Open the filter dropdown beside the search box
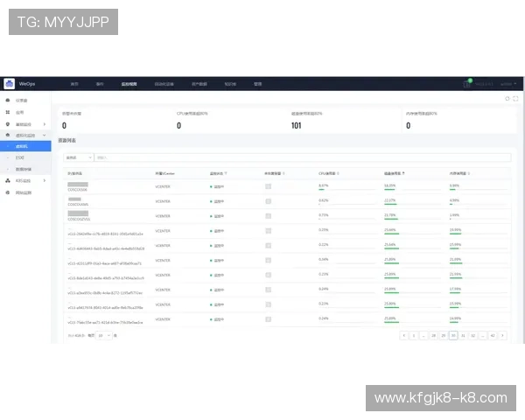The image size is (525, 420). (x=78, y=157)
